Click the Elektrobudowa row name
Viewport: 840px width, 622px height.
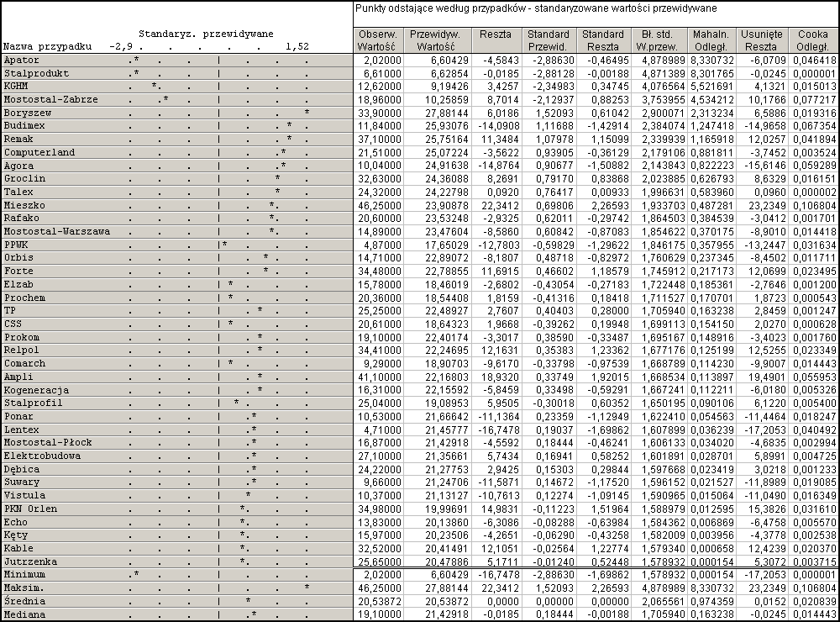pyautogui.click(x=42, y=457)
